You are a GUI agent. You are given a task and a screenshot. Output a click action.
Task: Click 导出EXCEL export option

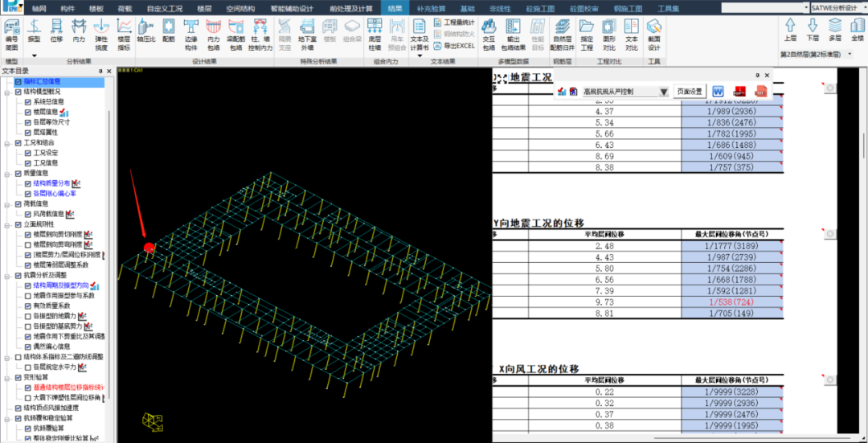pyautogui.click(x=454, y=45)
